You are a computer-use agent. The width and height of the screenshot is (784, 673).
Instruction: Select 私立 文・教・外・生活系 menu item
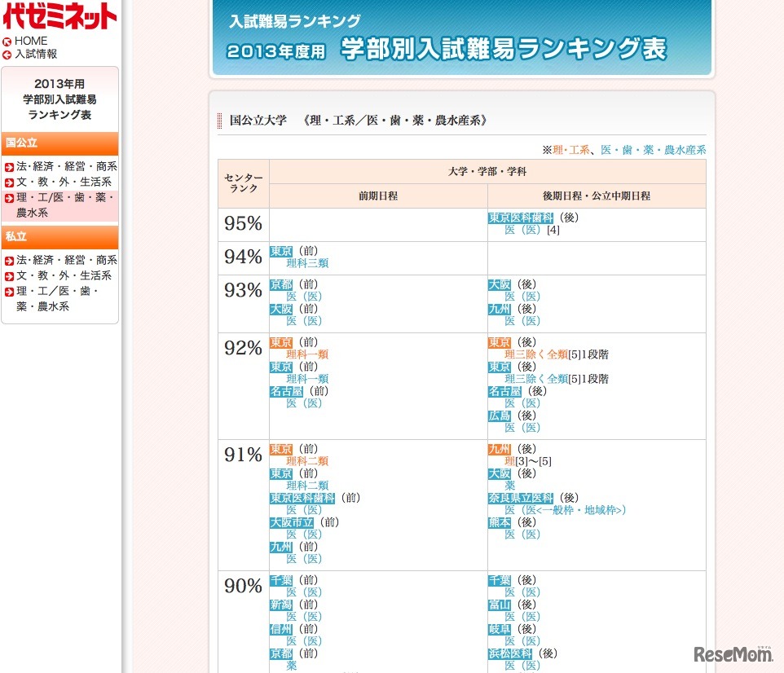click(64, 275)
